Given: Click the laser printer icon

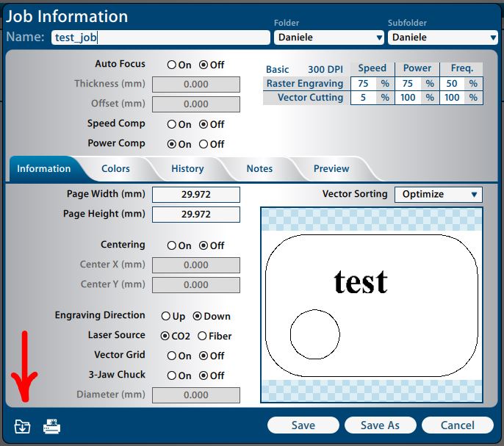Looking at the screenshot, I should coord(51,426).
